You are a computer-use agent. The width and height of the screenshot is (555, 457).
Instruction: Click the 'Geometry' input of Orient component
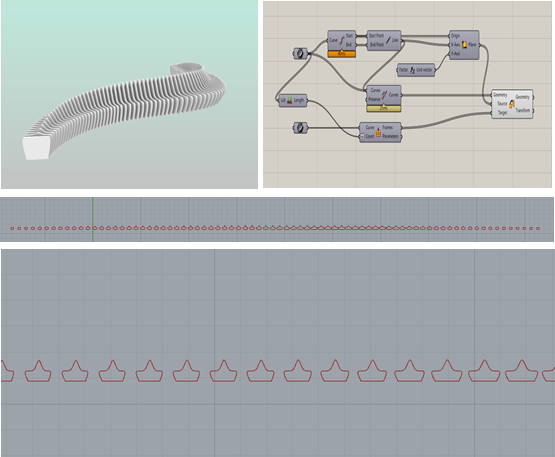pyautogui.click(x=500, y=95)
